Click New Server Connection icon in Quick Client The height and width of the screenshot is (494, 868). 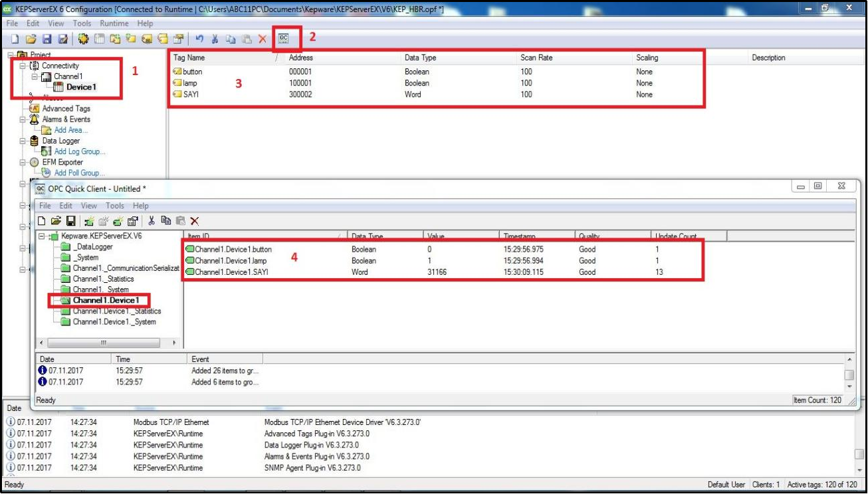[x=89, y=220]
